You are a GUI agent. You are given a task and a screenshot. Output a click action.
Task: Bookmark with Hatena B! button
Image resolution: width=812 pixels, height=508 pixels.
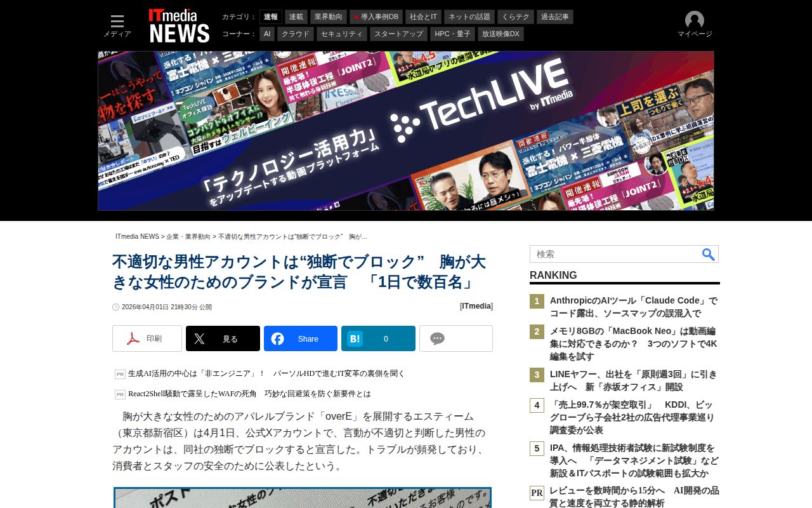378,338
